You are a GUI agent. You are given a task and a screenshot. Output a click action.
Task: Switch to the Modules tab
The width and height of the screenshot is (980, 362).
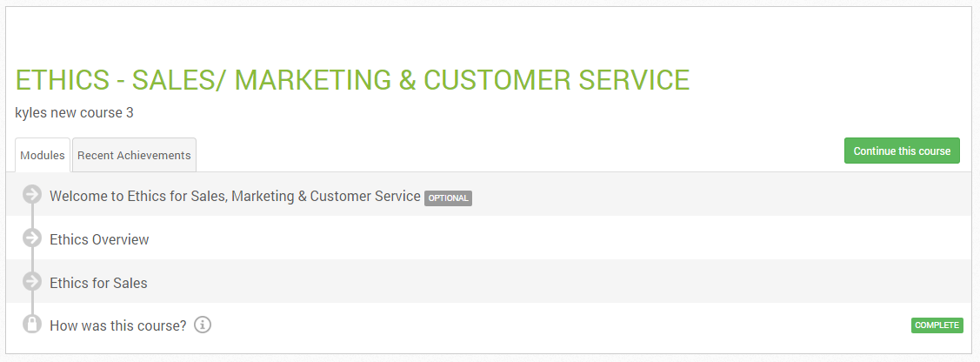click(43, 155)
